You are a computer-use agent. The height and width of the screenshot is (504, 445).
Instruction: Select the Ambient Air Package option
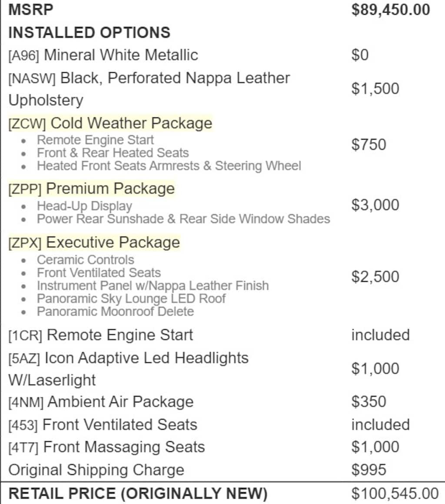[101, 402]
